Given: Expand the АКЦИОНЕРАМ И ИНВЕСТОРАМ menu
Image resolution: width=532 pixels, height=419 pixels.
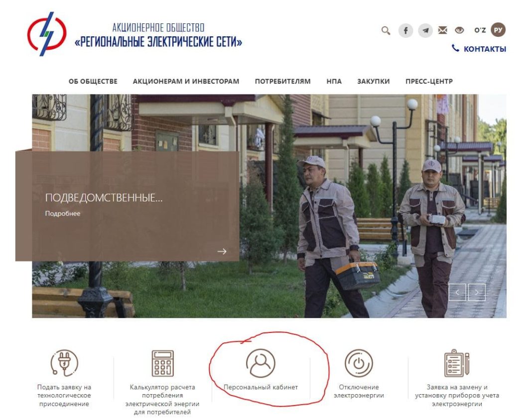Looking at the screenshot, I should (x=186, y=82).
